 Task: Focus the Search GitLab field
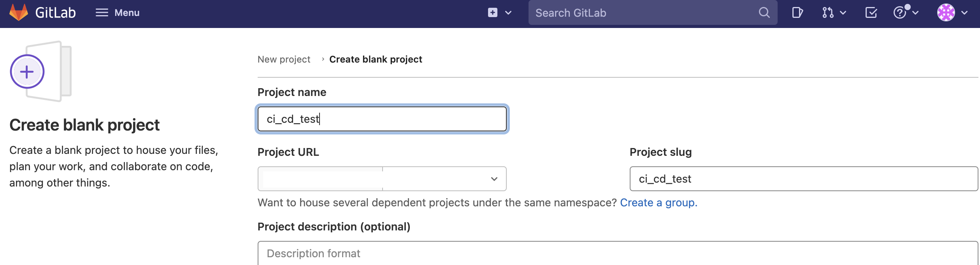tap(642, 13)
